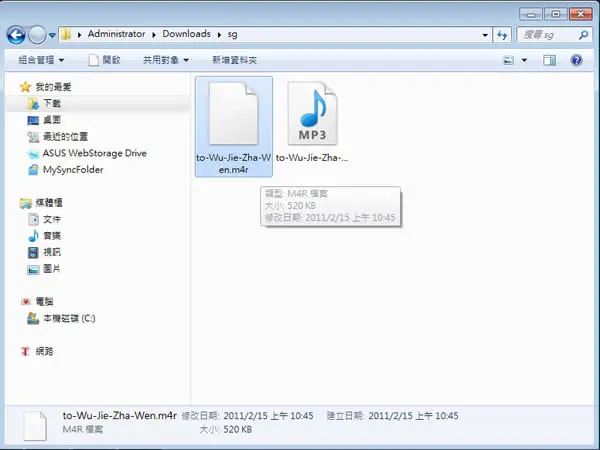Image resolution: width=600 pixels, height=450 pixels.
Task: Click the refresh icon beside address bar
Action: click(502, 35)
